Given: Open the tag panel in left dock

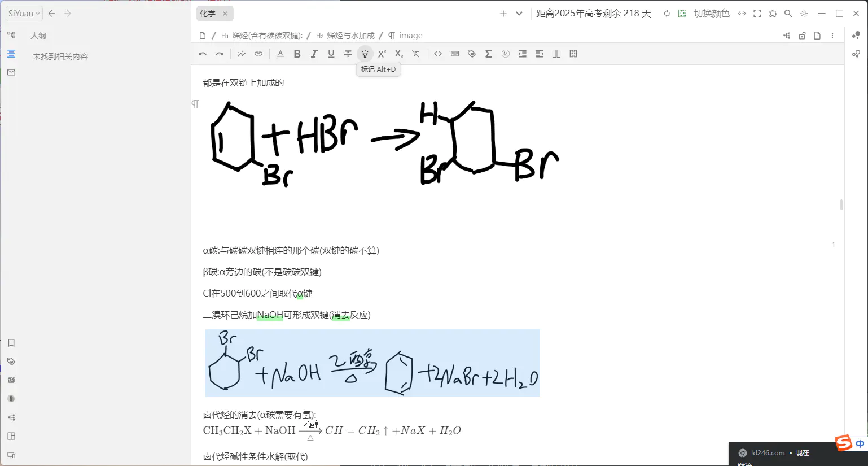Looking at the screenshot, I should (11, 362).
